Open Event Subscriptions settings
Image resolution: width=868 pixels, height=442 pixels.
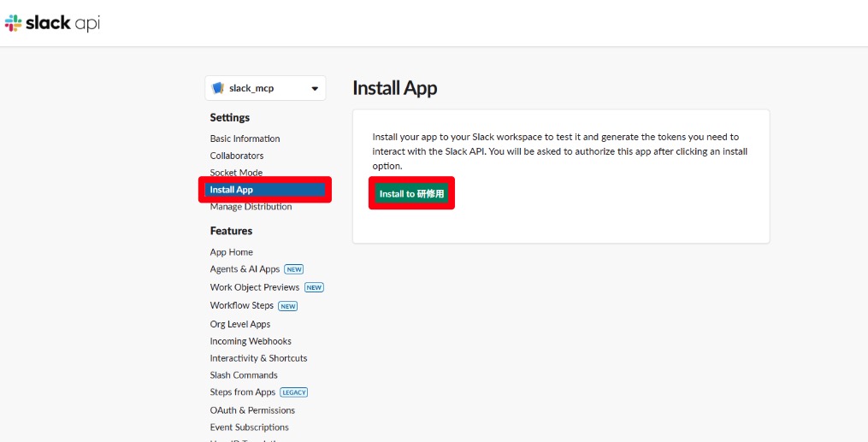(x=249, y=427)
